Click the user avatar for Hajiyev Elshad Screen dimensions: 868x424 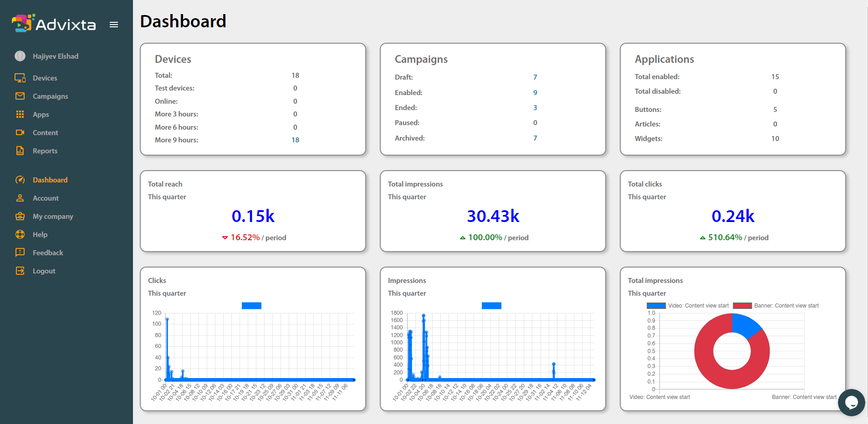[20, 56]
